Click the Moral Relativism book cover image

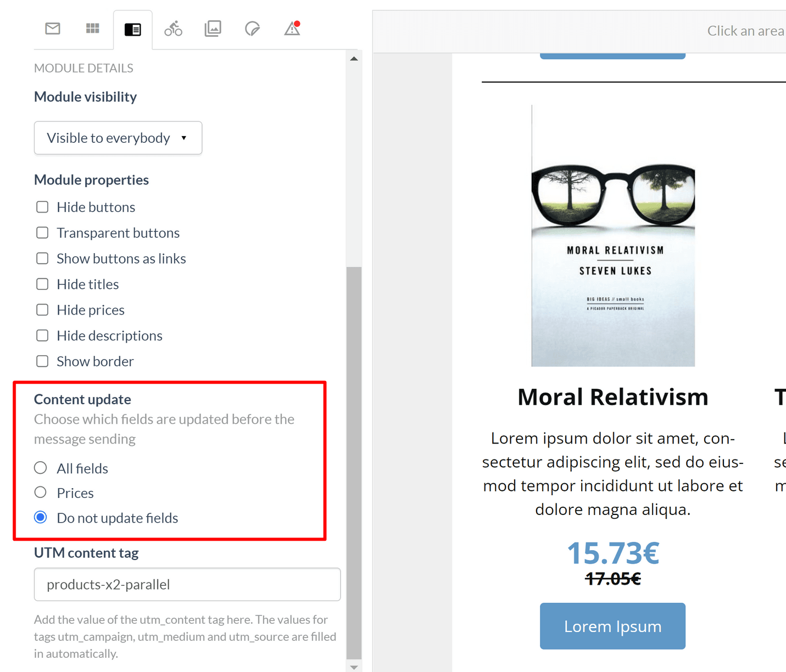pos(613,236)
